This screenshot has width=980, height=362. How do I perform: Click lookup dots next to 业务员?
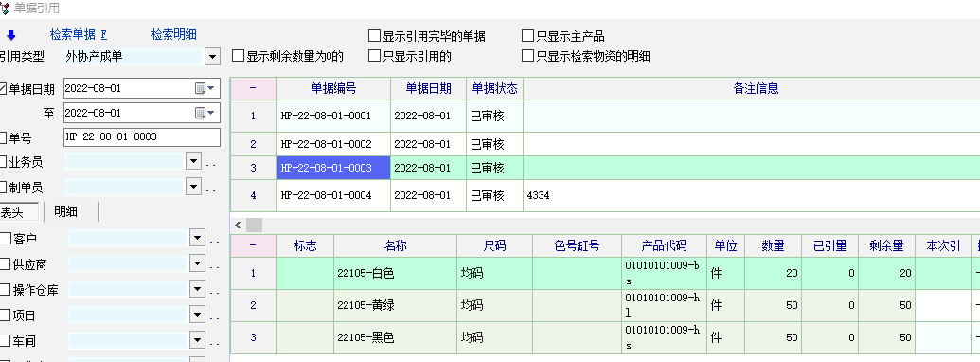point(210,165)
